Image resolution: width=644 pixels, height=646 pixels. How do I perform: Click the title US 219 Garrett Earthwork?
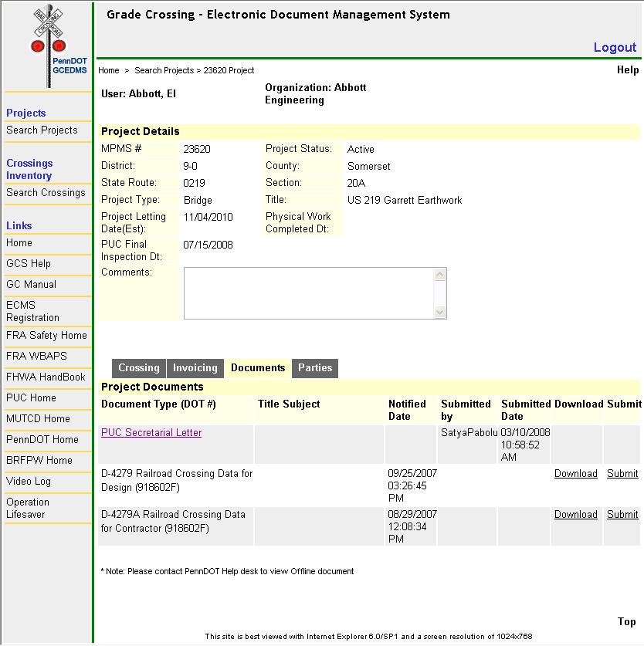coord(405,200)
